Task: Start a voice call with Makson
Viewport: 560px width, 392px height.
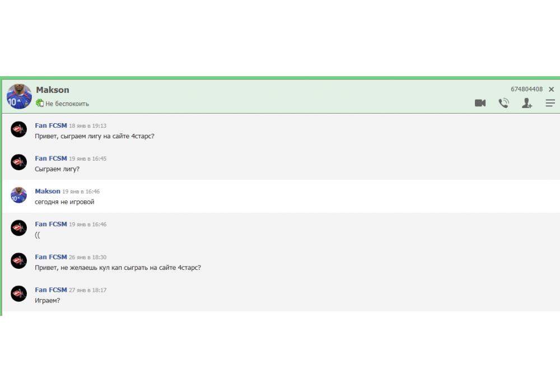Action: pyautogui.click(x=503, y=103)
